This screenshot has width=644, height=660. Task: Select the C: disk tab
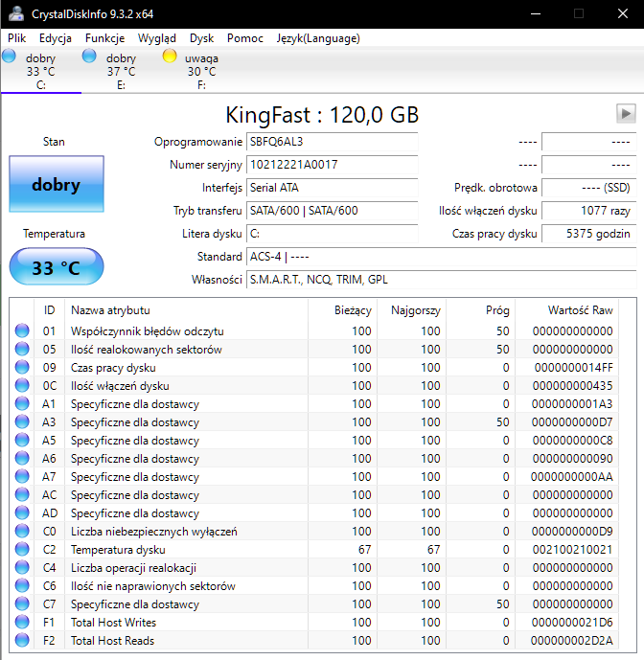(x=41, y=71)
